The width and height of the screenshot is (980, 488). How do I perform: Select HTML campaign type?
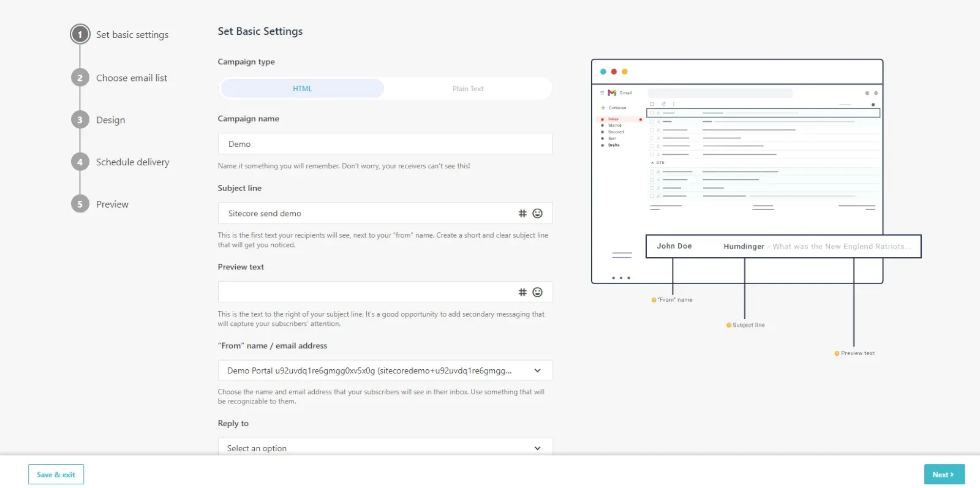click(303, 89)
